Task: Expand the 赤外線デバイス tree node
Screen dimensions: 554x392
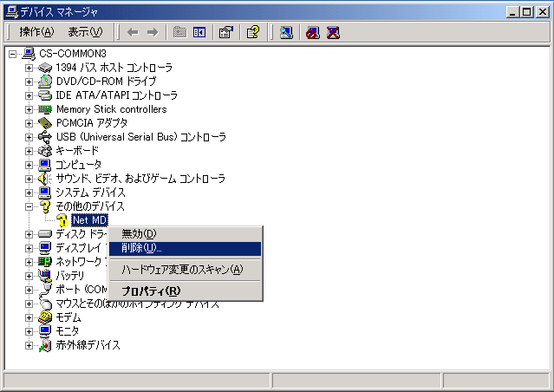Action: pyautogui.click(x=29, y=345)
